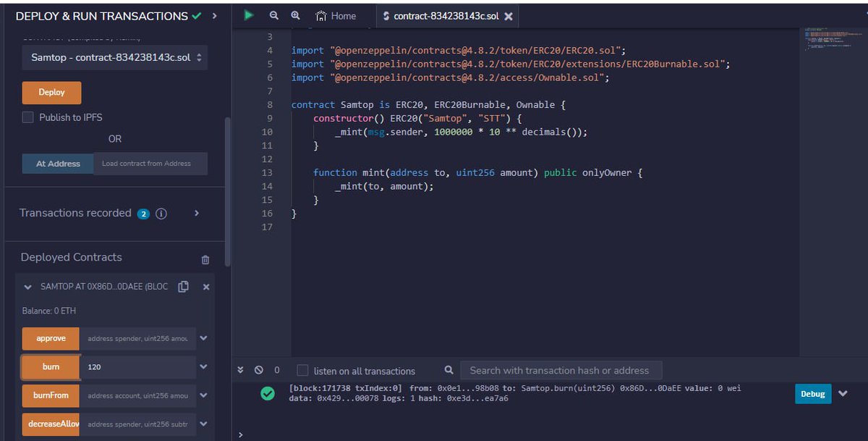This screenshot has height=441, width=868.
Task: Click the function mint definition line
Action: coord(477,172)
